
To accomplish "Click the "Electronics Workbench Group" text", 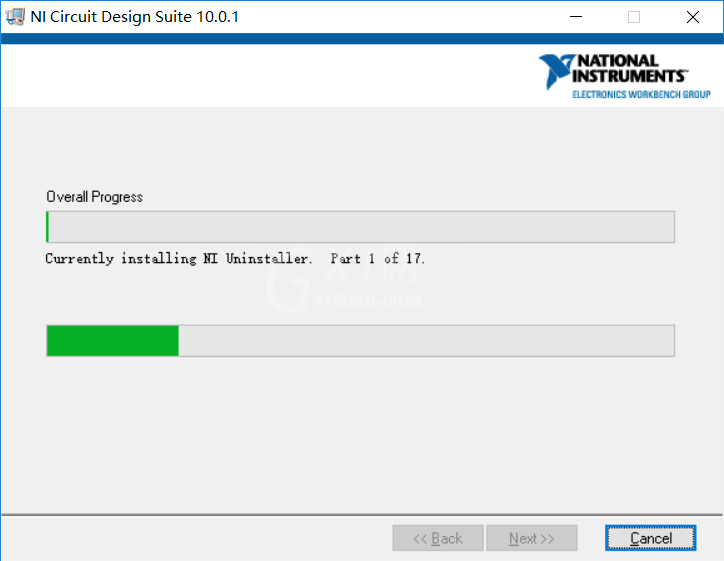I will coord(641,95).
